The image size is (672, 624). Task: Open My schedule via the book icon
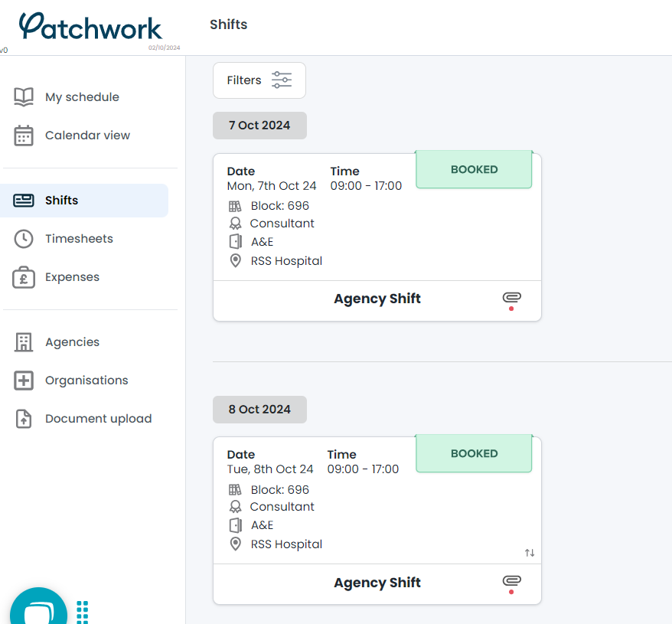[22, 96]
